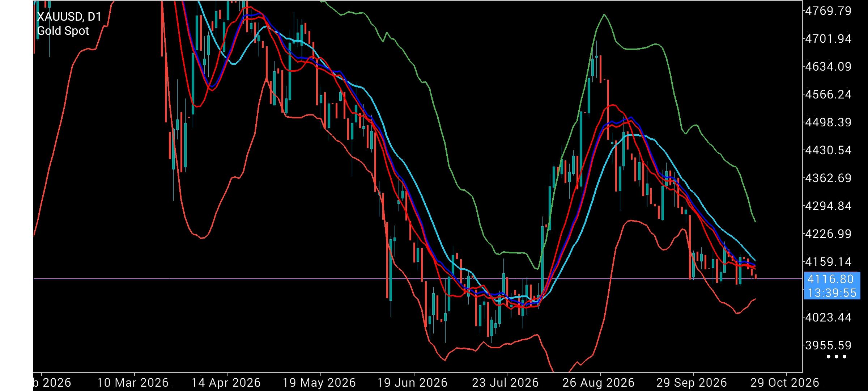Click the 23 Jul 2026 date label
This screenshot has height=391, width=868.
coord(505,383)
